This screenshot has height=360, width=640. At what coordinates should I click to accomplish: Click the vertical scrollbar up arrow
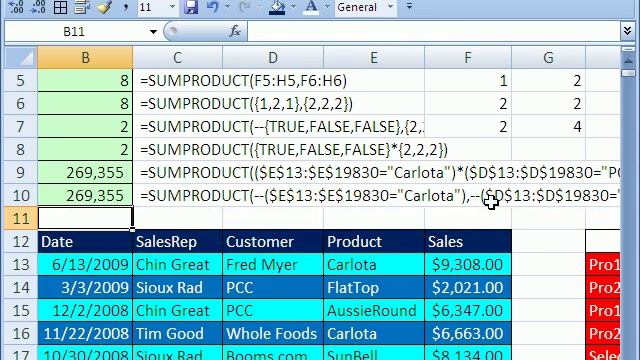tap(628, 62)
